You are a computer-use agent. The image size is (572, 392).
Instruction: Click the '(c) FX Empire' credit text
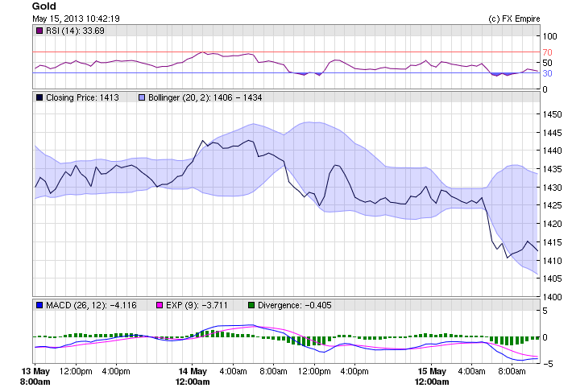coord(514,19)
